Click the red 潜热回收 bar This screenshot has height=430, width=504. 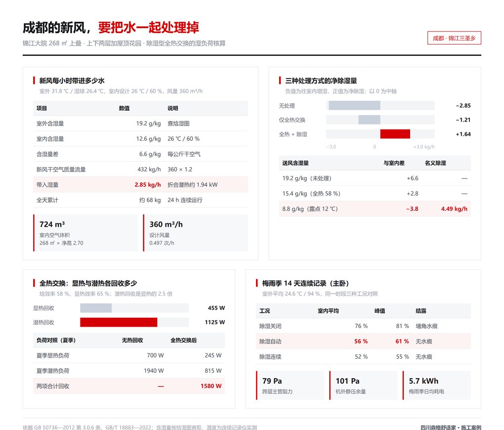tap(119, 322)
